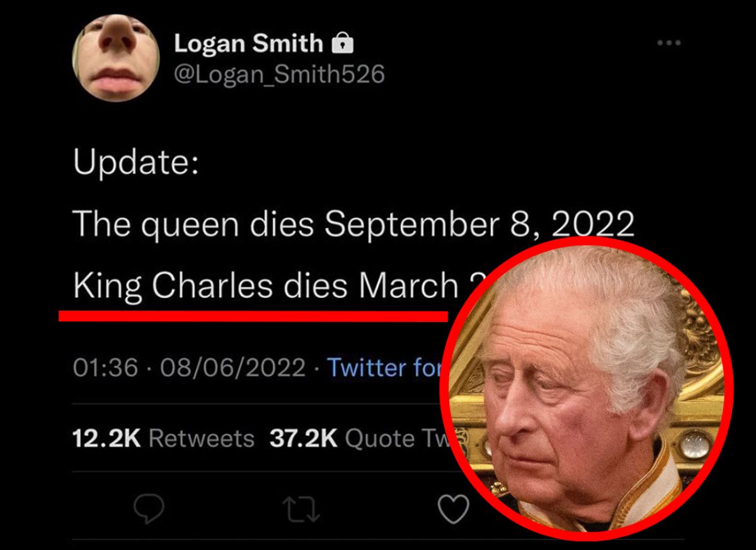Click the red underline beneath the tweet text
This screenshot has width=756, height=550.
[x=252, y=314]
